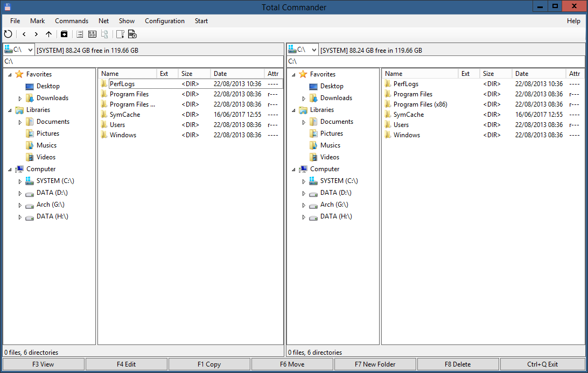Switch to brief list view icon
Image resolution: width=588 pixels, height=373 pixels.
(80, 34)
